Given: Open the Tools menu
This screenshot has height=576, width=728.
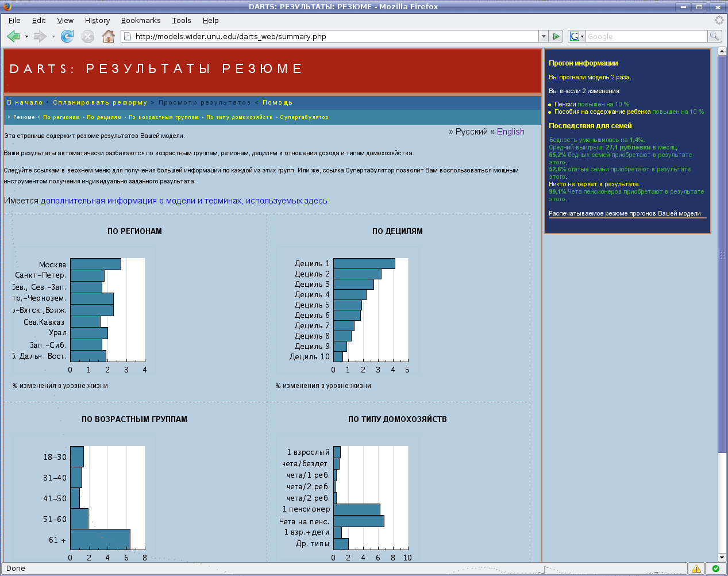Looking at the screenshot, I should coord(182,20).
